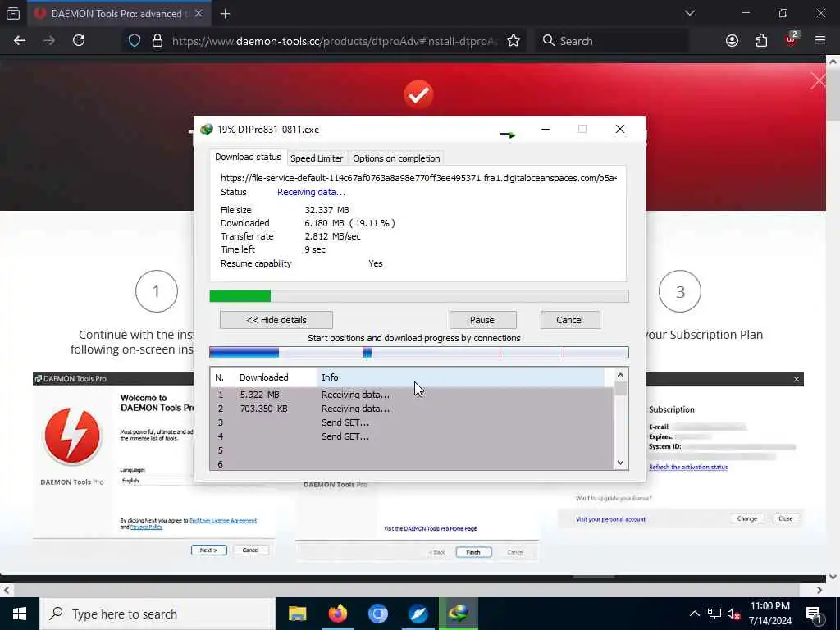Open the Windows Start menu
The image size is (840, 630).
pos(20,614)
